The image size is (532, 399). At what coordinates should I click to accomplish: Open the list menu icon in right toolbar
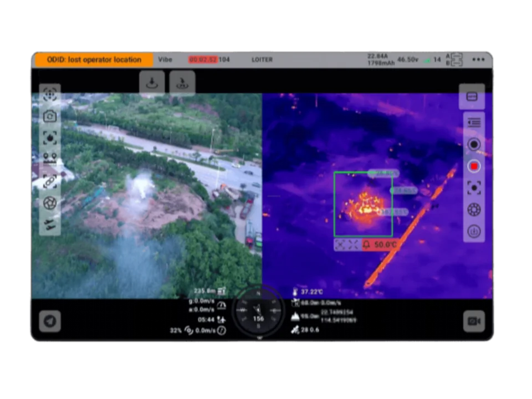(474, 122)
